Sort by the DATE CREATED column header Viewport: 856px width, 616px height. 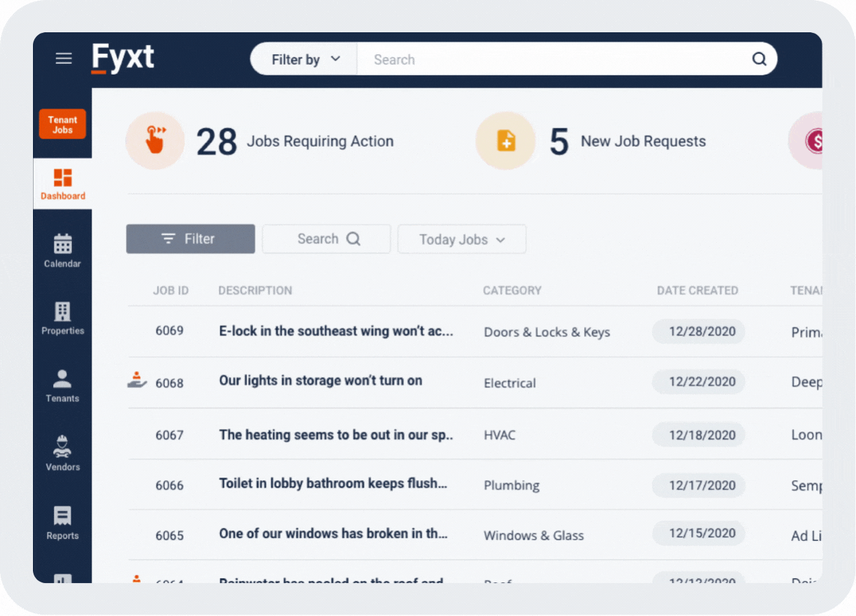click(698, 291)
